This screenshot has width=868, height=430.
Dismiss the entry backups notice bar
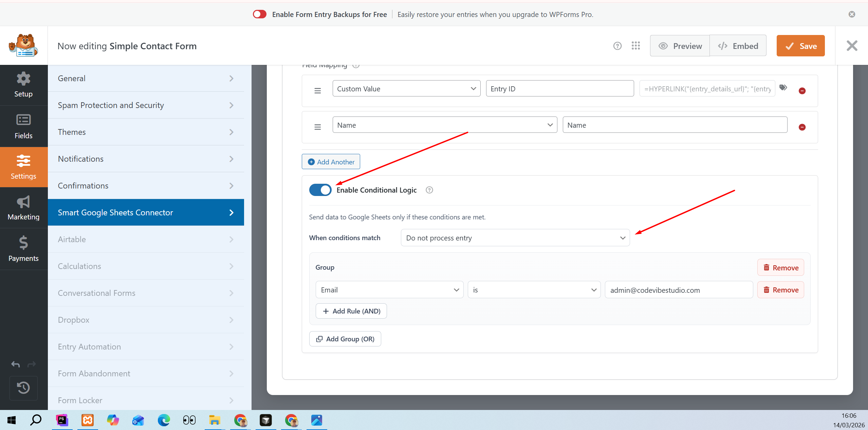(852, 14)
